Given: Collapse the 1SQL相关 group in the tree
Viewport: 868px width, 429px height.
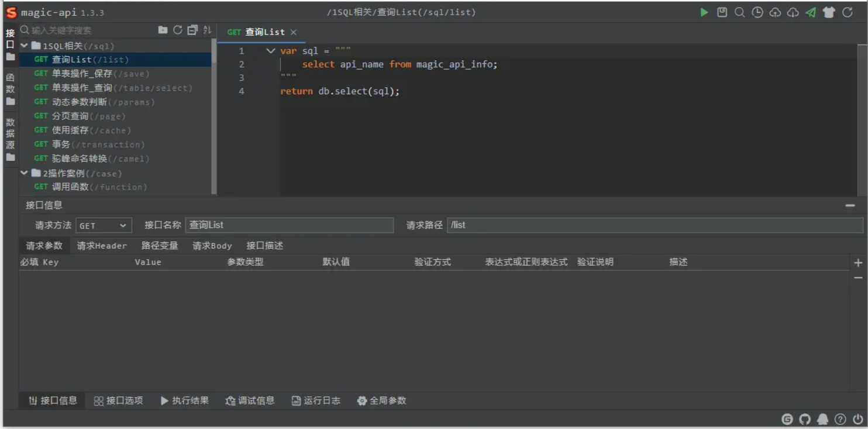Looking at the screenshot, I should click(24, 45).
